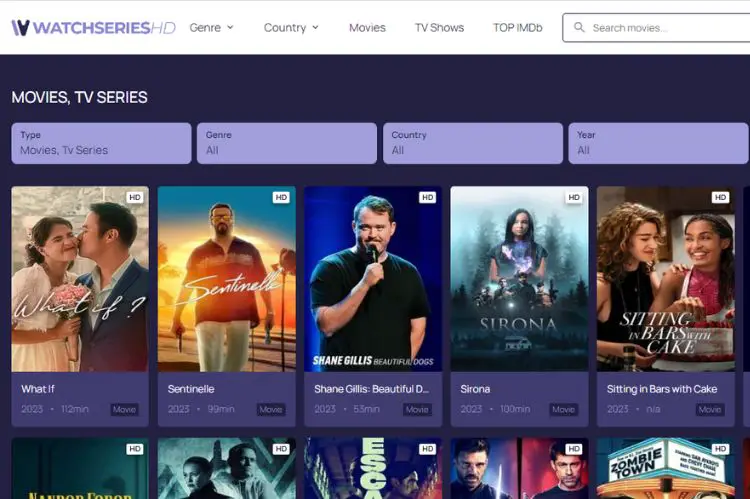Select the What If movie poster
Screen dimensions: 750x499
coord(80,279)
